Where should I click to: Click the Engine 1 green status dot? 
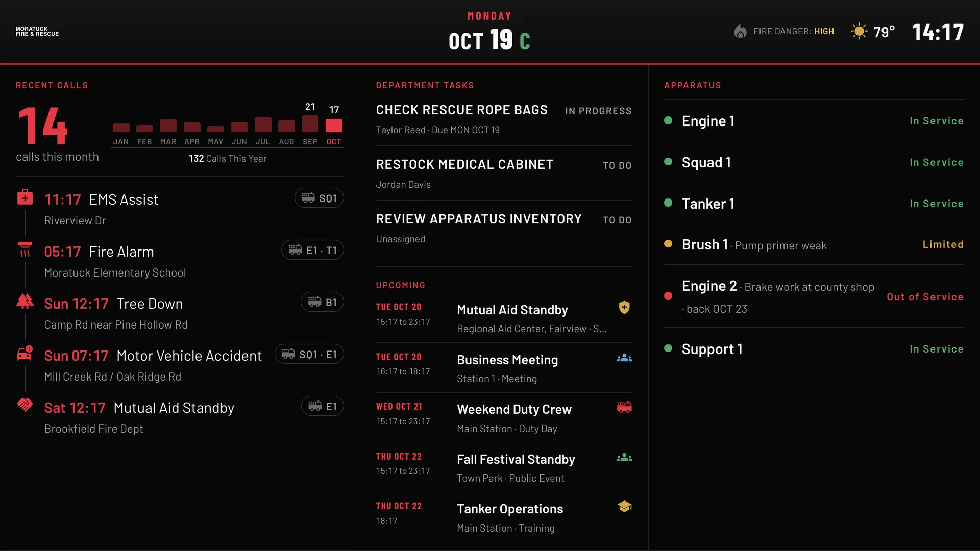tap(668, 121)
